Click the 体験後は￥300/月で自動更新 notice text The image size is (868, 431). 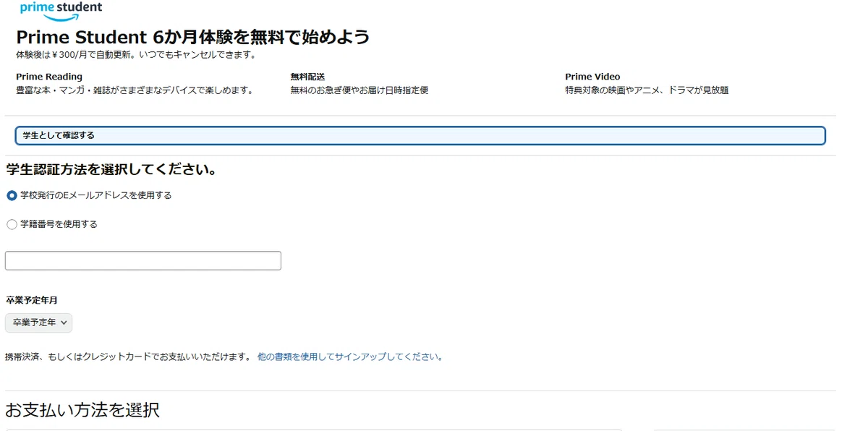pos(136,55)
